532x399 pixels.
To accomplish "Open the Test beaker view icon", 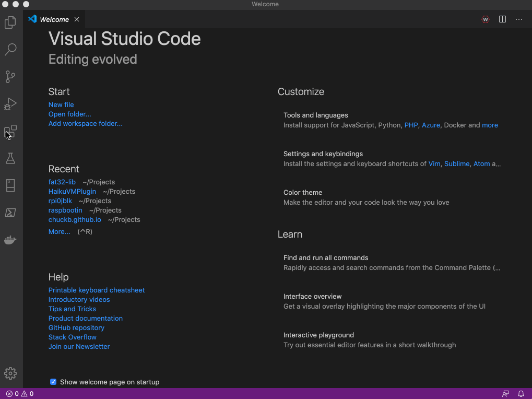I will [10, 158].
